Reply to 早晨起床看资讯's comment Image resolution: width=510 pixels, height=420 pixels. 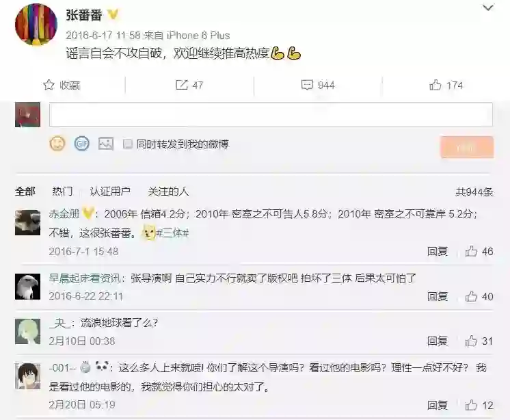[438, 296]
